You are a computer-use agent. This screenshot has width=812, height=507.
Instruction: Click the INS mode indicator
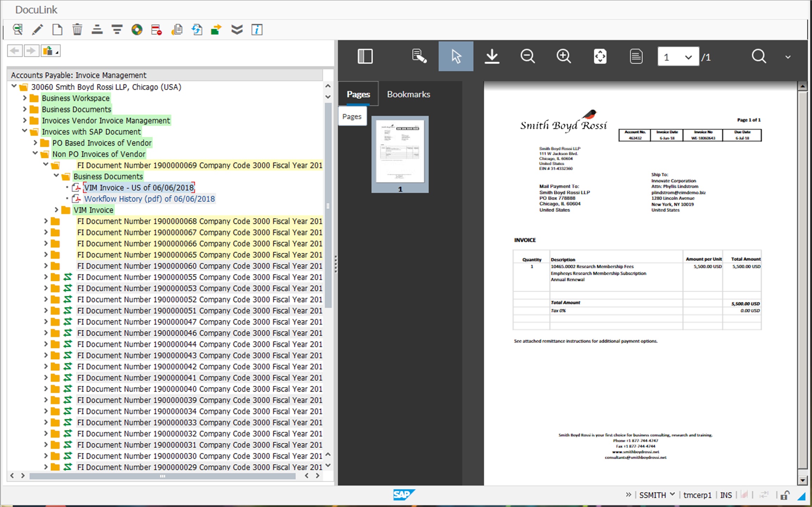coord(725,495)
